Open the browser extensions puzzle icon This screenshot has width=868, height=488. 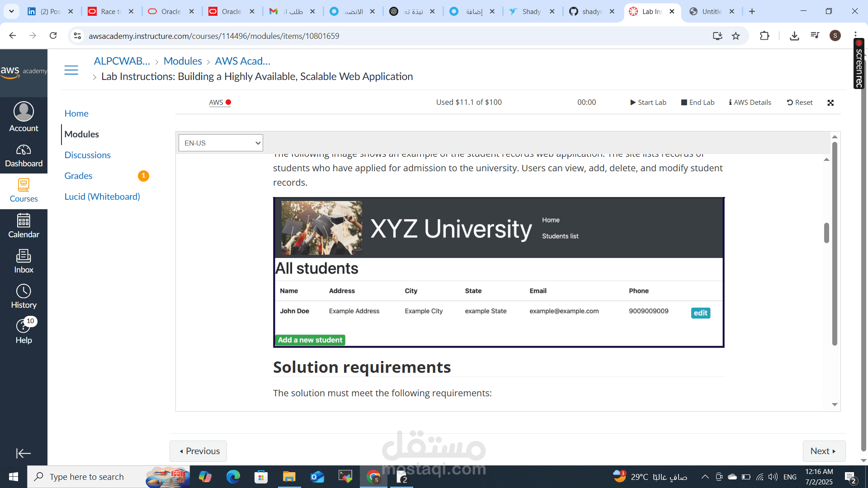tap(764, 36)
